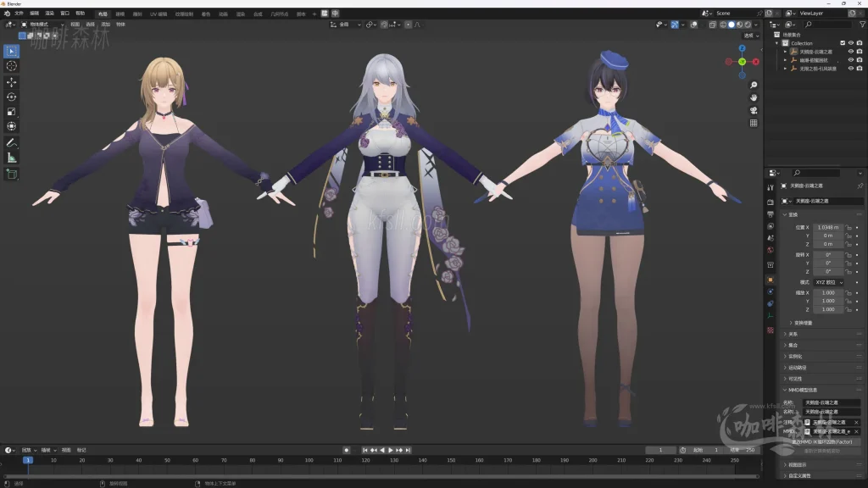Toggle the Collection exclude checkbox
This screenshot has width=868, height=488.
pos(843,43)
